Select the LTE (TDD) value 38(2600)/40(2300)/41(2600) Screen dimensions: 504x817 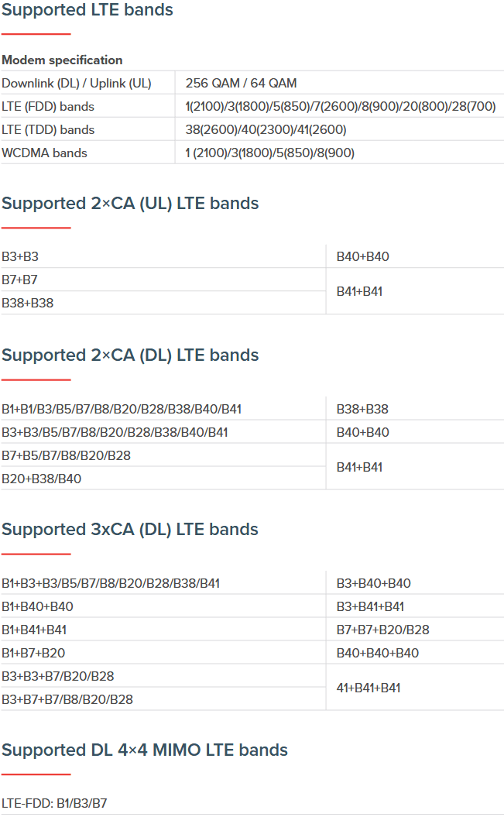266,129
